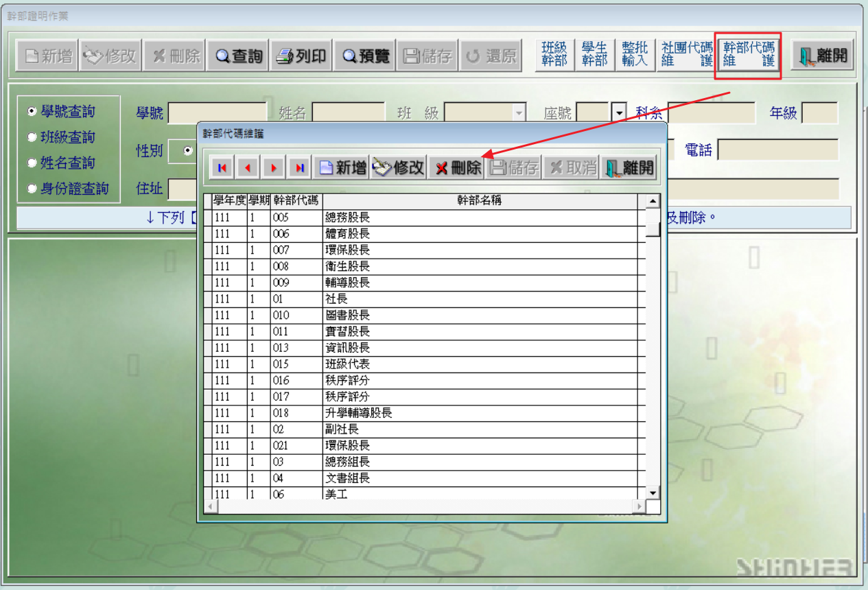Click 列印 print button
The height and width of the screenshot is (590, 868).
[x=302, y=56]
